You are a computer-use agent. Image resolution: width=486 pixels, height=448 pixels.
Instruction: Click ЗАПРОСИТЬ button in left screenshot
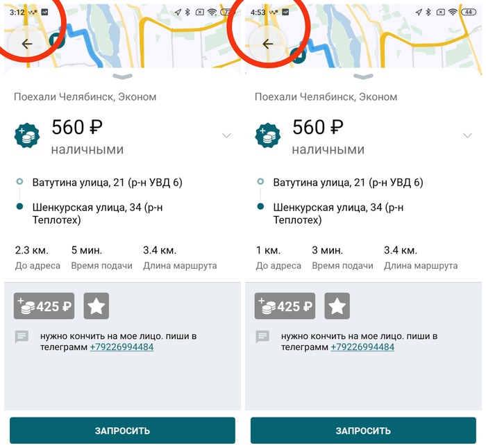(x=122, y=431)
